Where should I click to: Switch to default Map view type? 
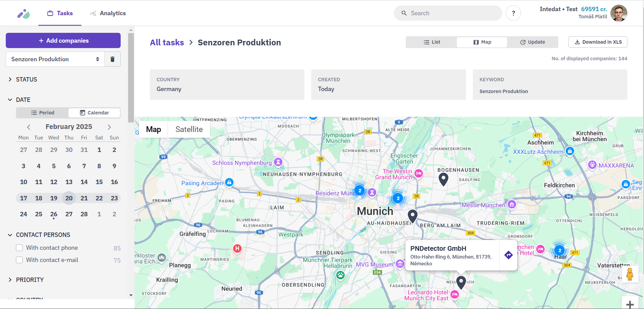pyautogui.click(x=154, y=129)
